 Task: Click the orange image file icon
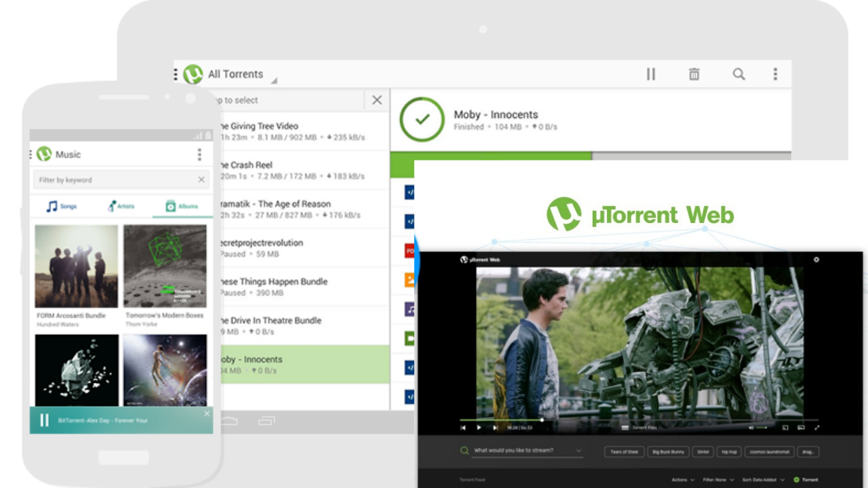pos(410,279)
